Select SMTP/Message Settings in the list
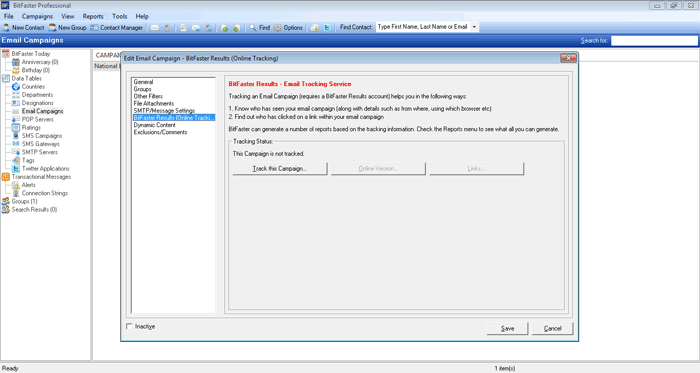 pos(164,111)
